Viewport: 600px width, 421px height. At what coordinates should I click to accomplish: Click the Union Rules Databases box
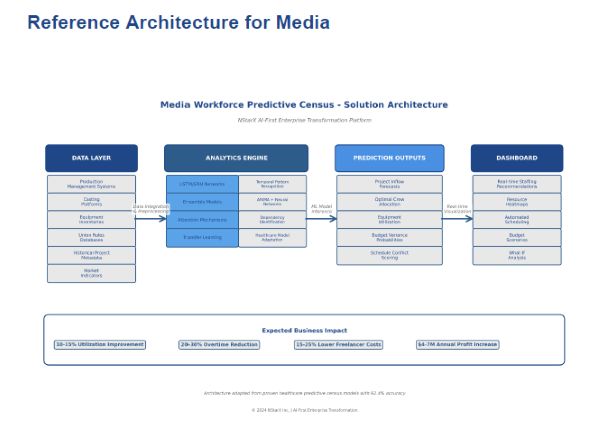coord(91,237)
